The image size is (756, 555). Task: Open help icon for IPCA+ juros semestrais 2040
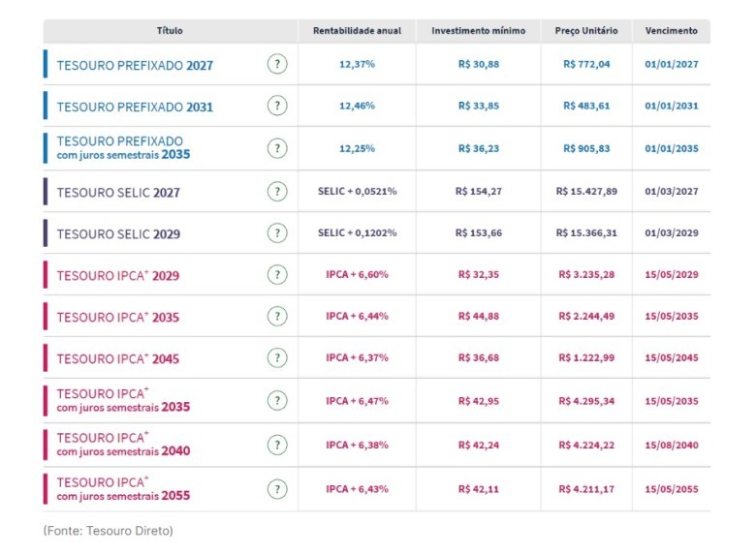277,445
